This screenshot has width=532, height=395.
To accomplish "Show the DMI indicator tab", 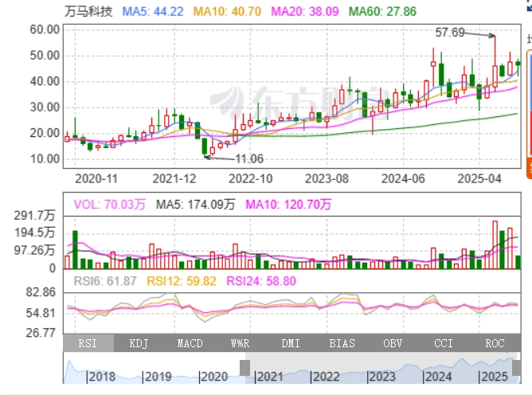I will pyautogui.click(x=291, y=343).
